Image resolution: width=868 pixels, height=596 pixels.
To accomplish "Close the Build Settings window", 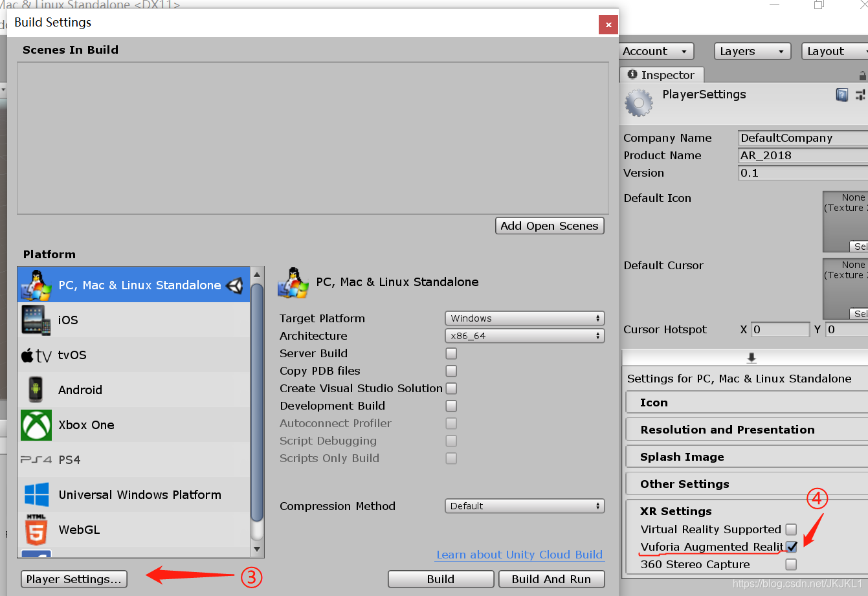I will pos(608,25).
